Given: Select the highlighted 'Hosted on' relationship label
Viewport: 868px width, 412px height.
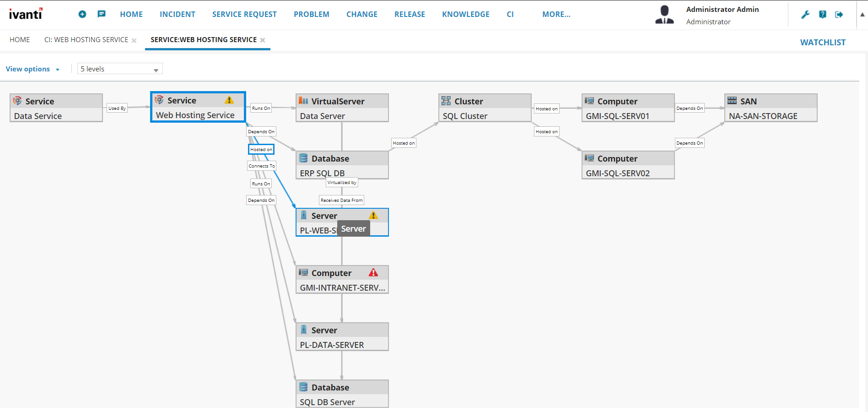Looking at the screenshot, I should (x=261, y=150).
